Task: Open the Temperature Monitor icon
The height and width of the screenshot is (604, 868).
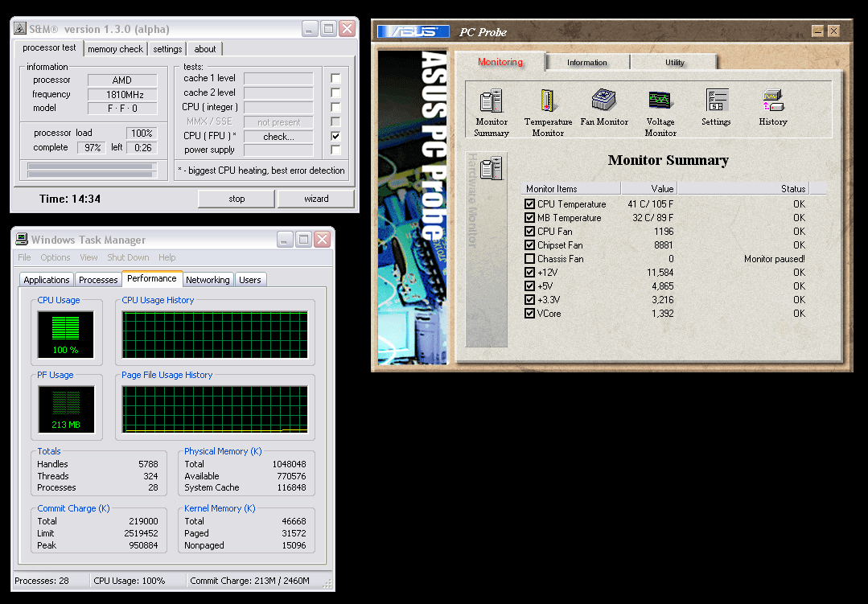Action: pos(548,113)
